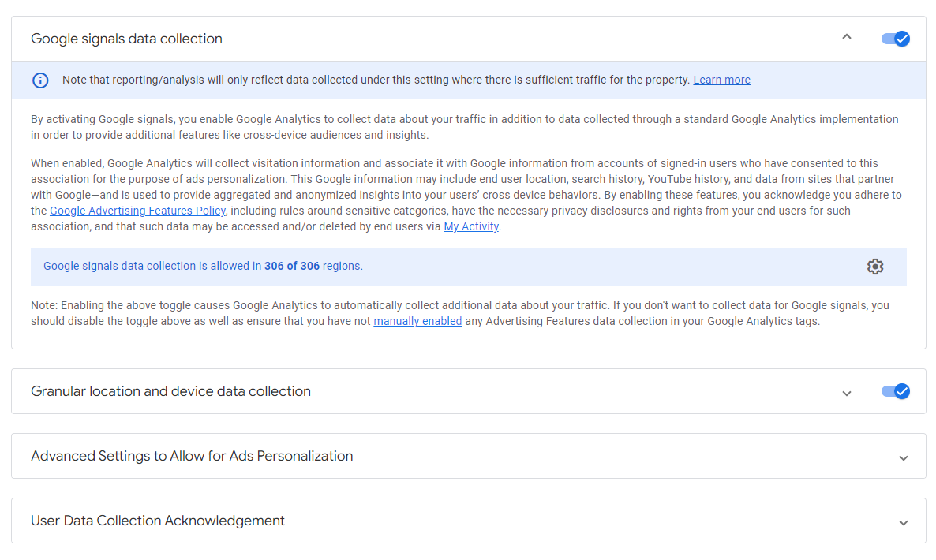Select User Data Collection Acknowledgement title
This screenshot has height=560, width=936.
click(x=158, y=521)
